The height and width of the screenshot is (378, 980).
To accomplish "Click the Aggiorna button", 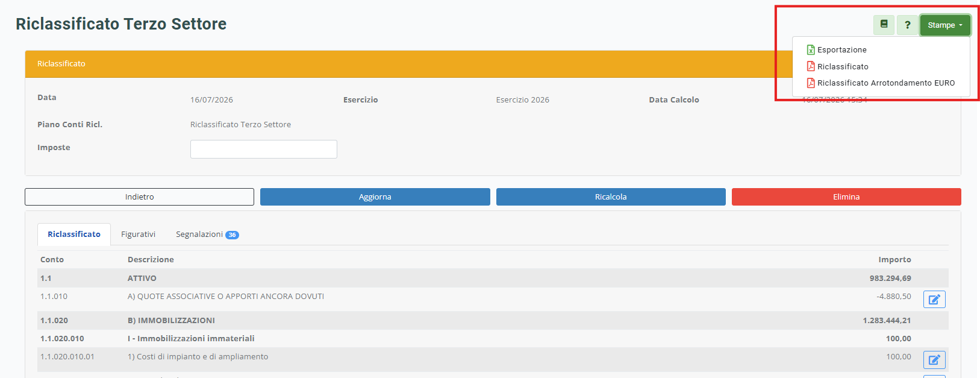I will pyautogui.click(x=375, y=197).
